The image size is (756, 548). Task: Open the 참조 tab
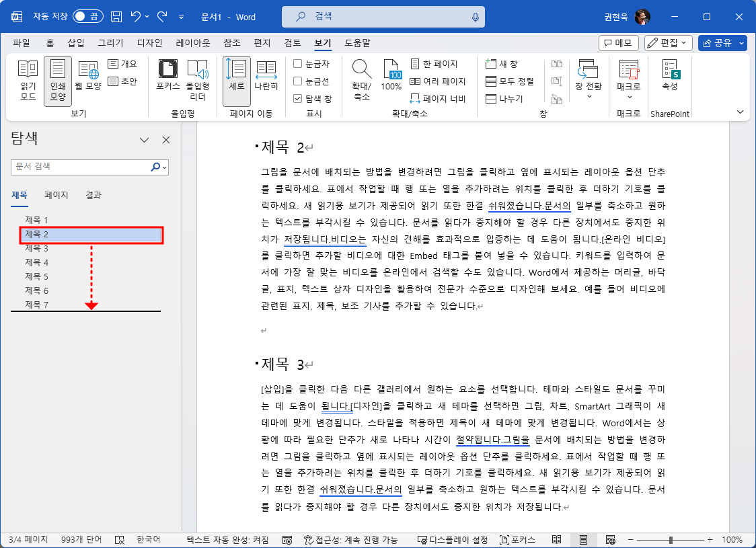232,43
